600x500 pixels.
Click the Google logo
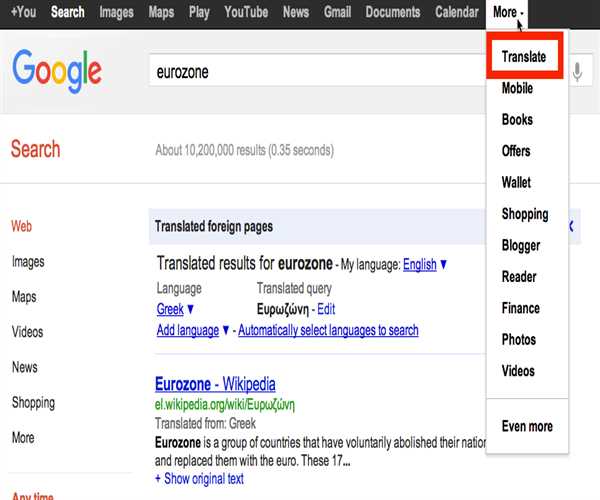[57, 70]
